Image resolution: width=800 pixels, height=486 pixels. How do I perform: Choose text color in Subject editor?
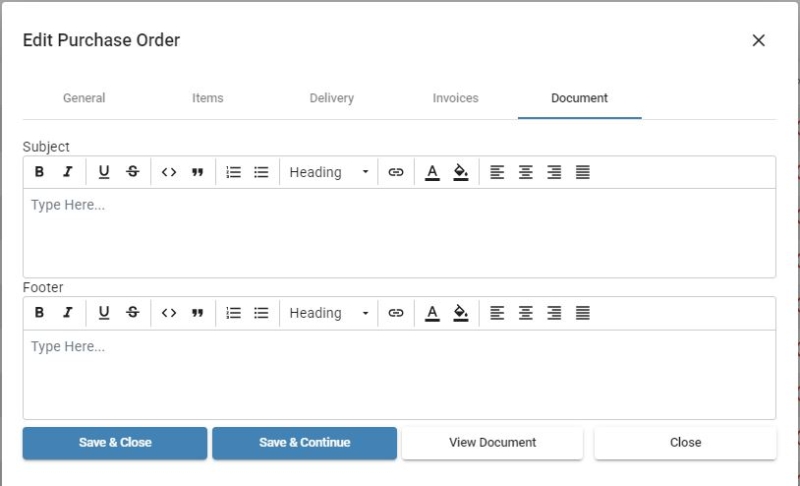(432, 172)
